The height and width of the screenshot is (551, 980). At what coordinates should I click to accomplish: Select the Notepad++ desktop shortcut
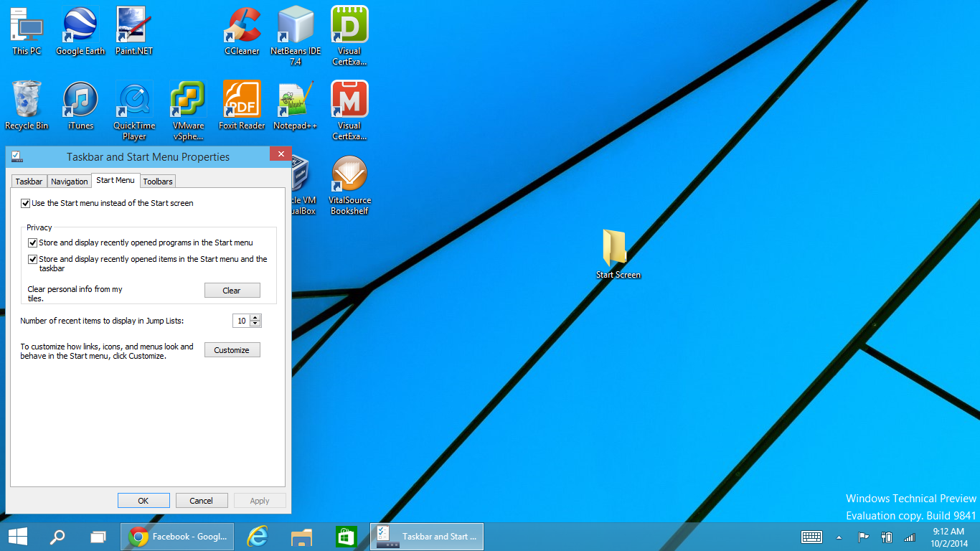click(x=295, y=103)
